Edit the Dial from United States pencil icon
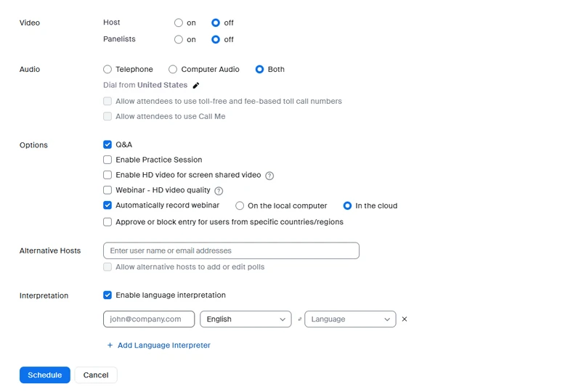The width and height of the screenshot is (581, 392). point(196,86)
